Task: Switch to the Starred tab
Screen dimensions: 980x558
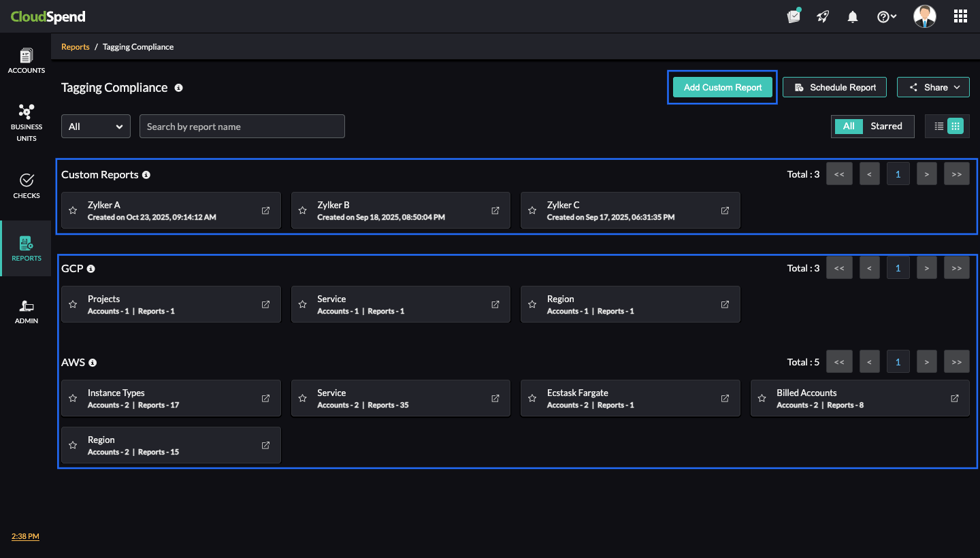Action: point(886,126)
